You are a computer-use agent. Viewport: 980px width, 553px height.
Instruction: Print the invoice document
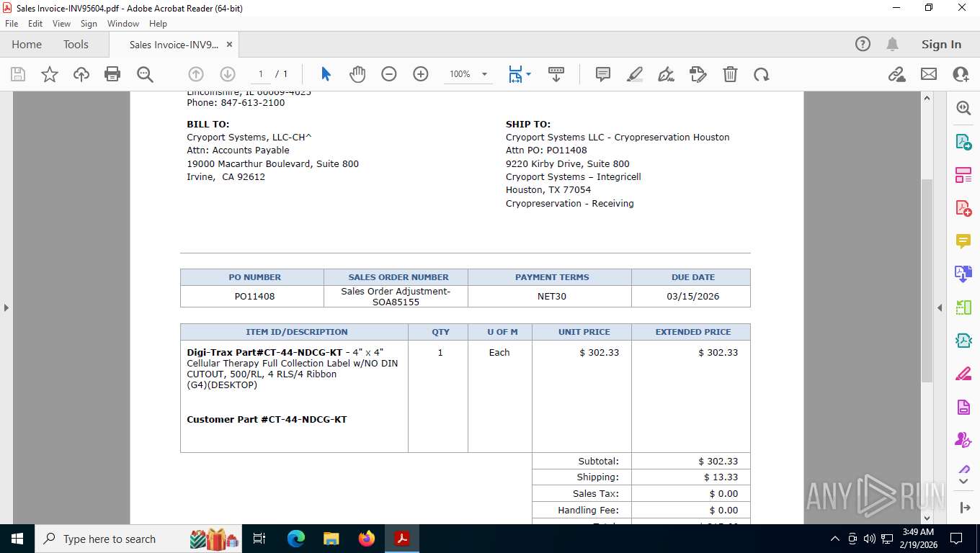click(112, 74)
